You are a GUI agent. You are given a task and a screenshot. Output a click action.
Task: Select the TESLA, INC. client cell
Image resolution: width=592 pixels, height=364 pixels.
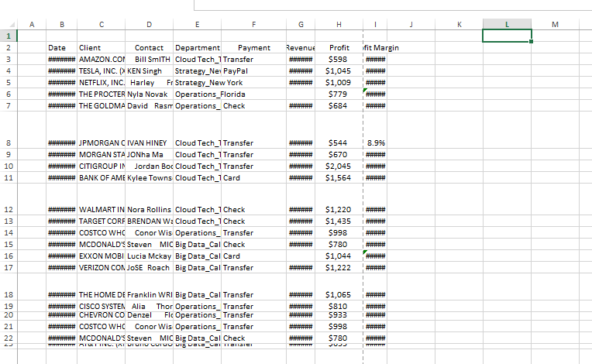coord(102,71)
